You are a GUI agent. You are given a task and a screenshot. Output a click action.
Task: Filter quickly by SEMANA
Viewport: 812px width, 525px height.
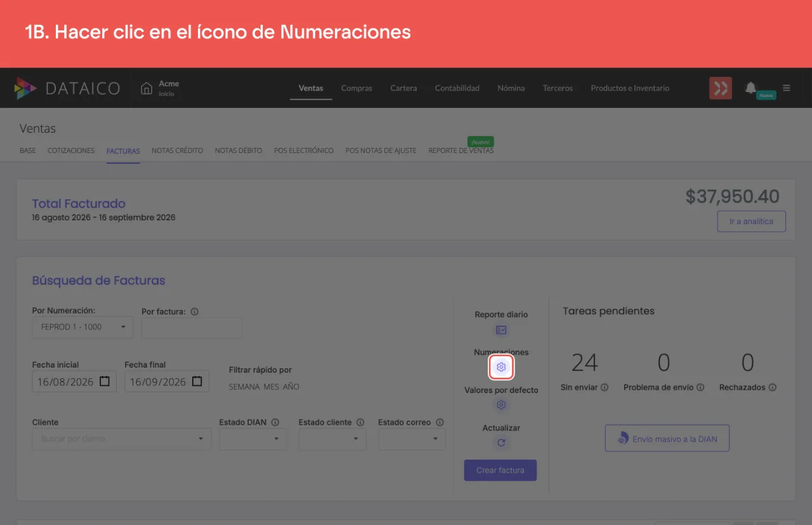tap(244, 387)
